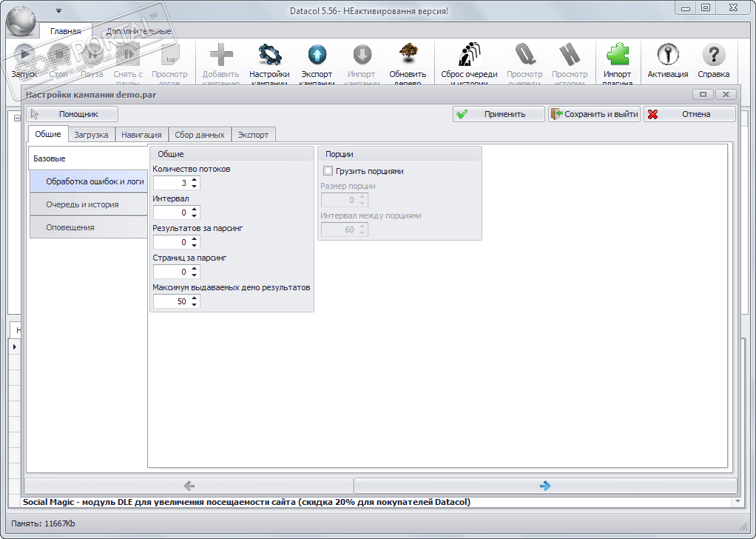Open the Дополнительные ribbon tab
The image size is (756, 539).
(139, 31)
